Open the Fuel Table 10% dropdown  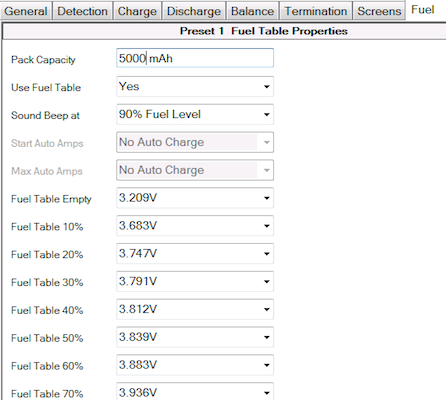195,226
